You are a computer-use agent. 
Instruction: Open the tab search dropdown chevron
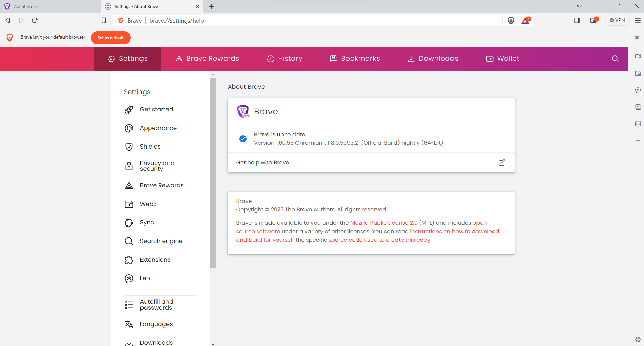pyautogui.click(x=579, y=6)
